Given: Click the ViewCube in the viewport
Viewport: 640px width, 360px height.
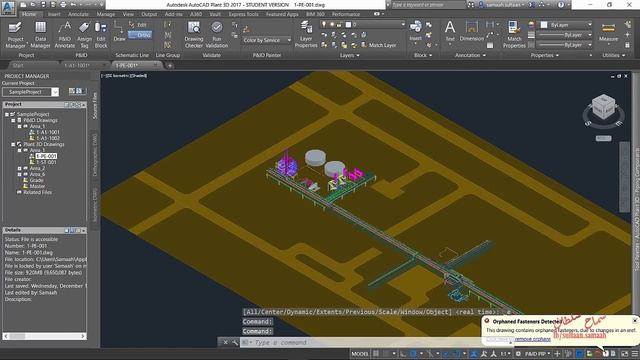Looking at the screenshot, I should click(603, 108).
